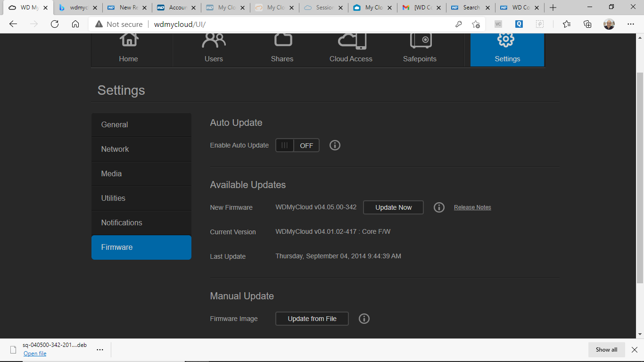The image size is (644, 362).
Task: Select Network settings tab
Action: coord(141,149)
